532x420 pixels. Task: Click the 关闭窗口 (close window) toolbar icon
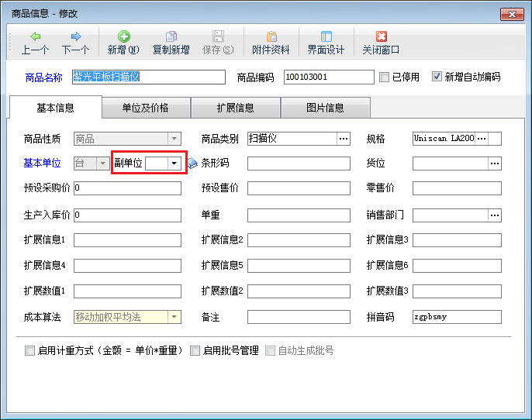tap(381, 37)
